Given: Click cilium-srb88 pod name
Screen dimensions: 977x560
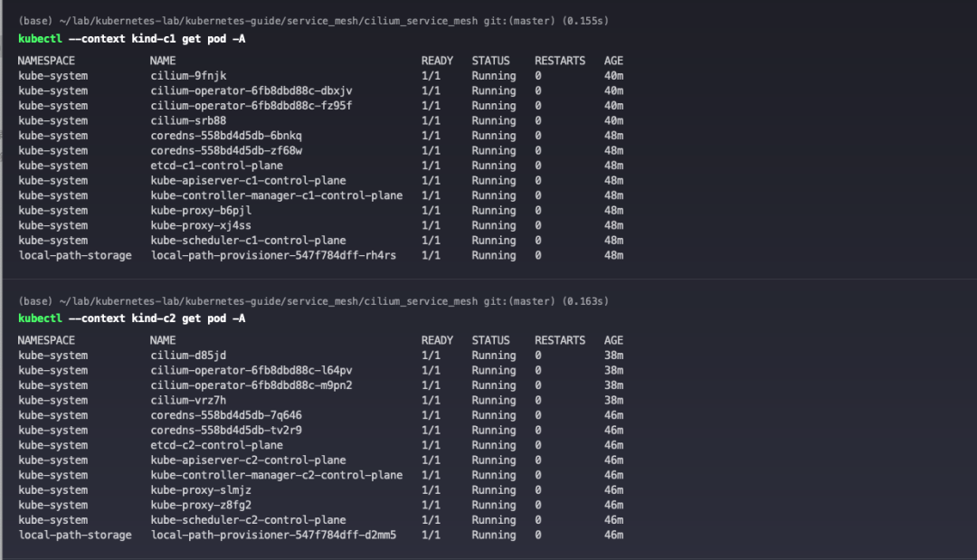Looking at the screenshot, I should [x=188, y=121].
